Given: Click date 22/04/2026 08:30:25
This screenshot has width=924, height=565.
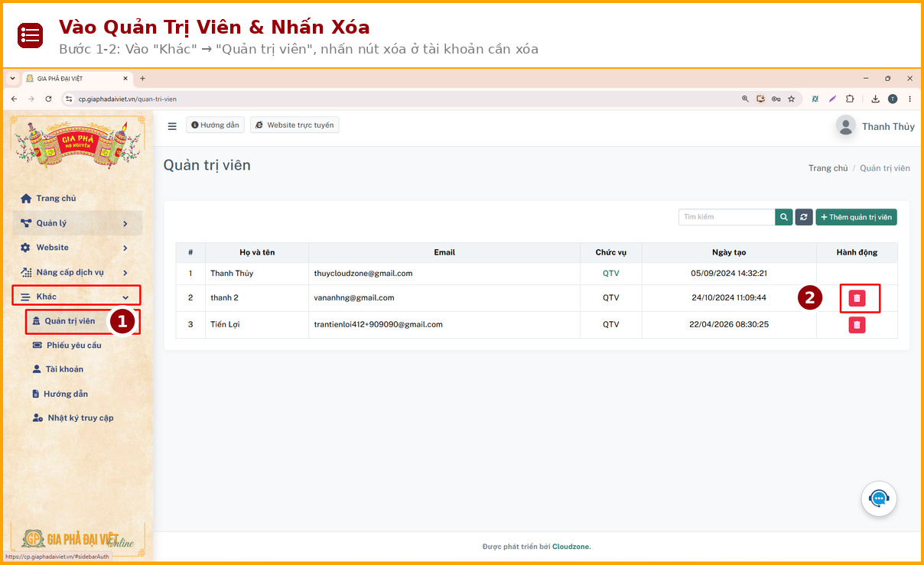Looking at the screenshot, I should coord(729,325).
